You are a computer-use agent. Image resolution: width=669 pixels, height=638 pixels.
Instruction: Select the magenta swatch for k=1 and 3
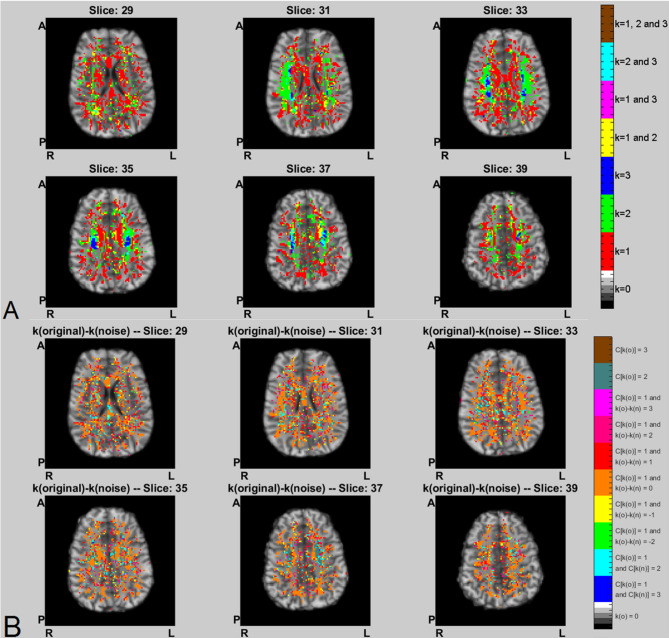pos(607,100)
